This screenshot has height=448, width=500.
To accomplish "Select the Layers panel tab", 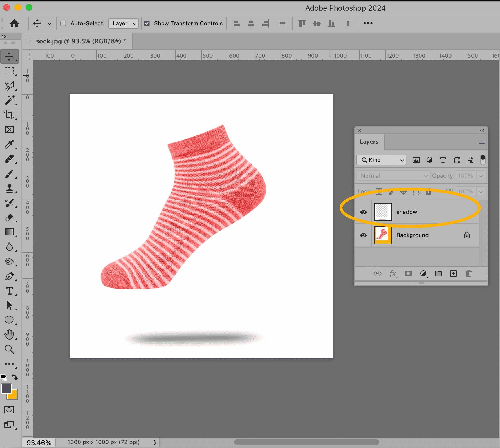I will (x=369, y=142).
